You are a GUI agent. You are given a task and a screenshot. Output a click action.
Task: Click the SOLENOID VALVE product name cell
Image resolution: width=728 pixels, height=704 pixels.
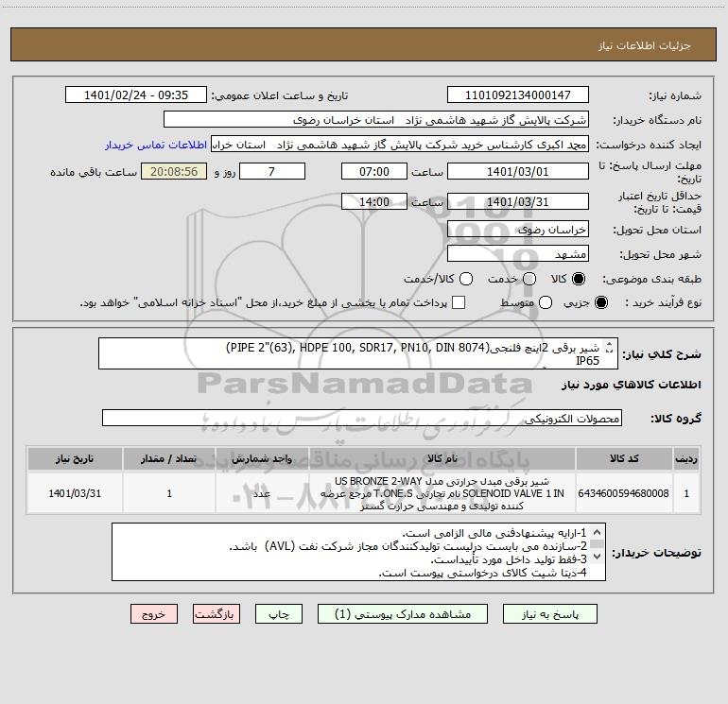(x=442, y=493)
